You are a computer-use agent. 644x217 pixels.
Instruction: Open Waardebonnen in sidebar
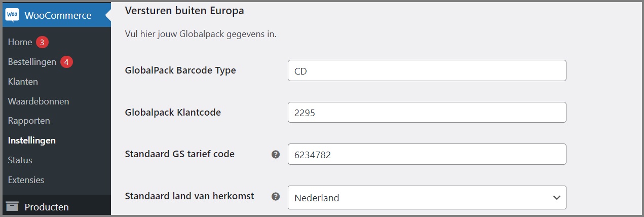click(39, 101)
